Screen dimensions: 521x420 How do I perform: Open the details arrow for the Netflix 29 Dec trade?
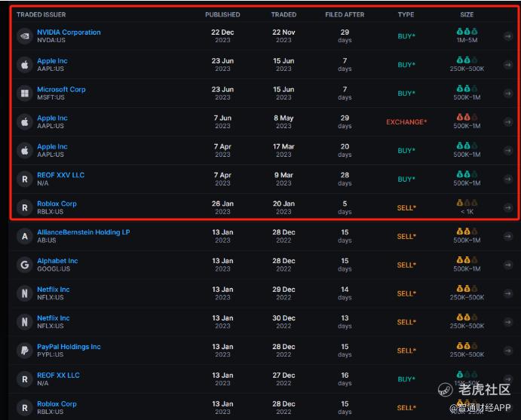point(507,293)
